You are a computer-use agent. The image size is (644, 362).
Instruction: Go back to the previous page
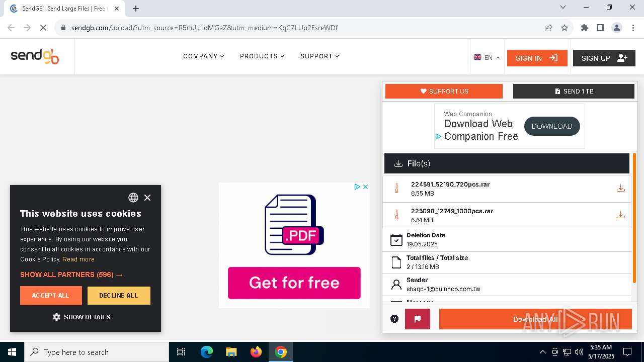pos(11,28)
